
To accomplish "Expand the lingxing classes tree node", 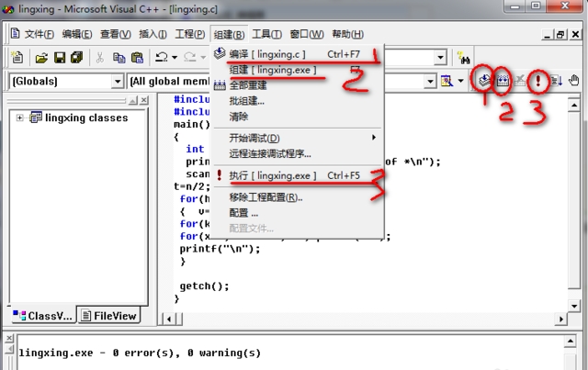I will point(19,118).
